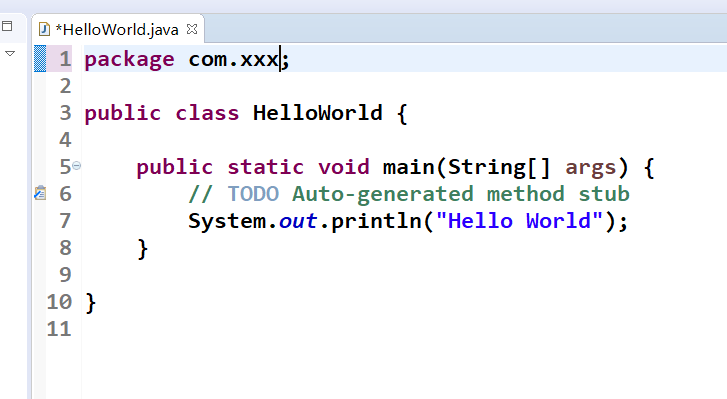
Task: Click line number 7 in the gutter
Action: pos(65,221)
